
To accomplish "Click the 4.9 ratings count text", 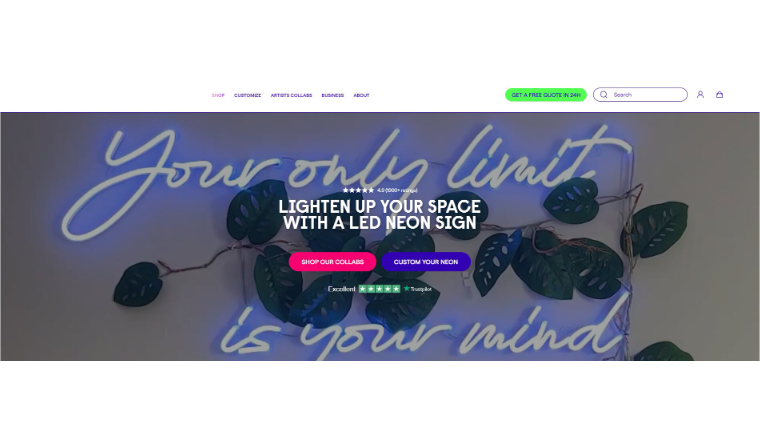I will (397, 190).
